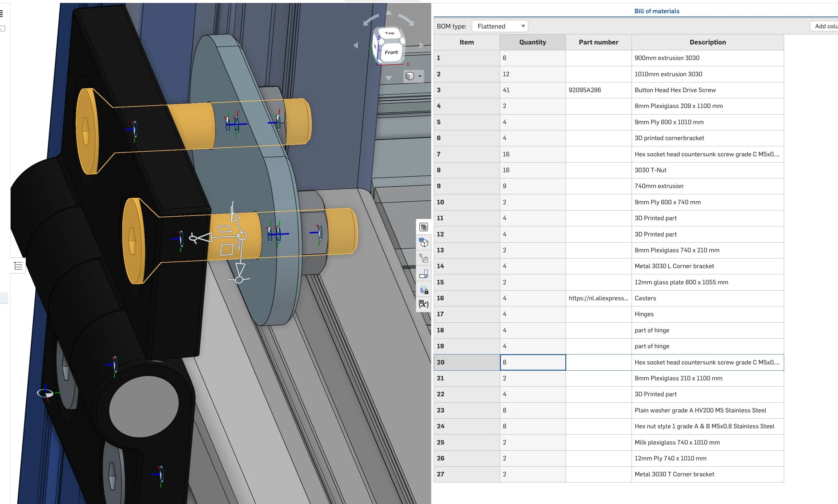Click the Description column header
838x504 pixels.
tap(708, 42)
